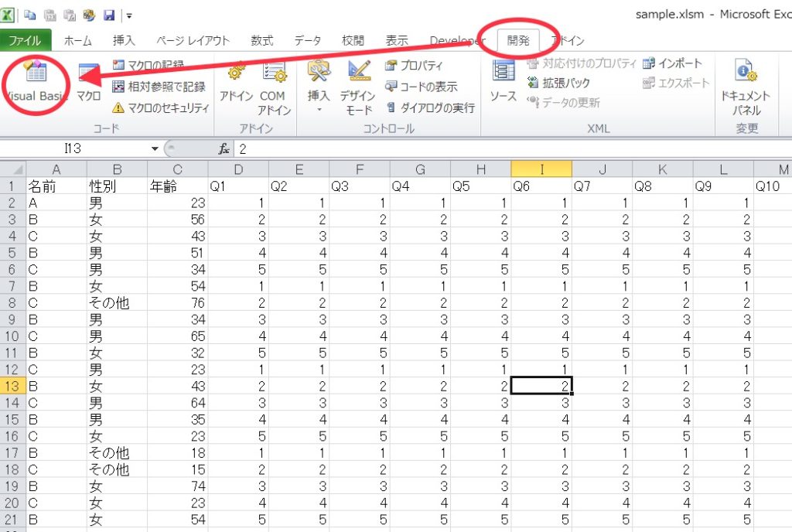
Task: Expand the Quick Access Toolbar customize menu
Action: (128, 15)
